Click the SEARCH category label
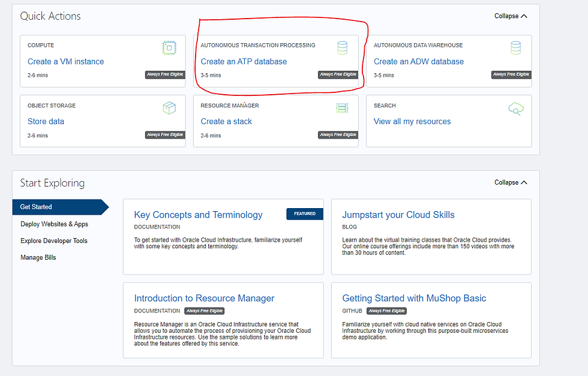 click(385, 106)
